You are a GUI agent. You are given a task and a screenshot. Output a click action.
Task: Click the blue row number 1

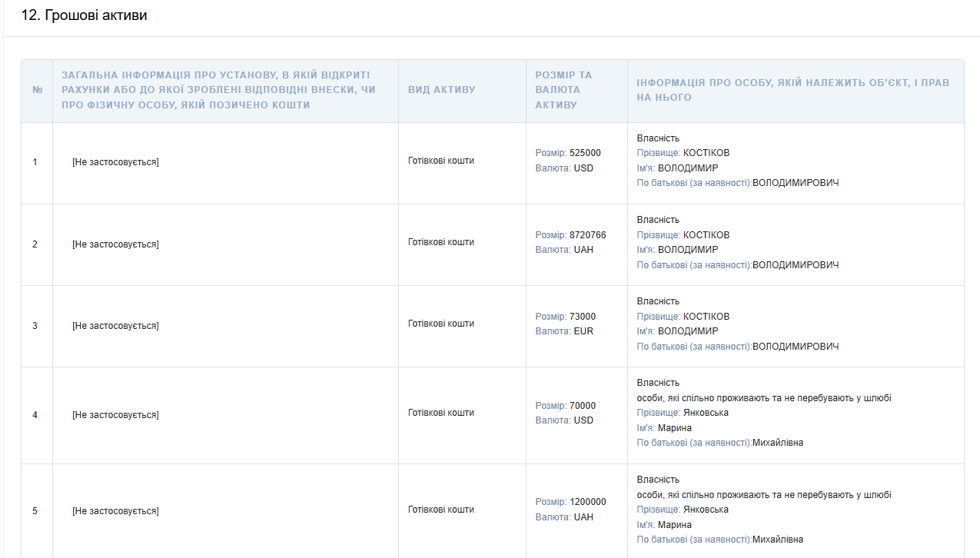(35, 162)
